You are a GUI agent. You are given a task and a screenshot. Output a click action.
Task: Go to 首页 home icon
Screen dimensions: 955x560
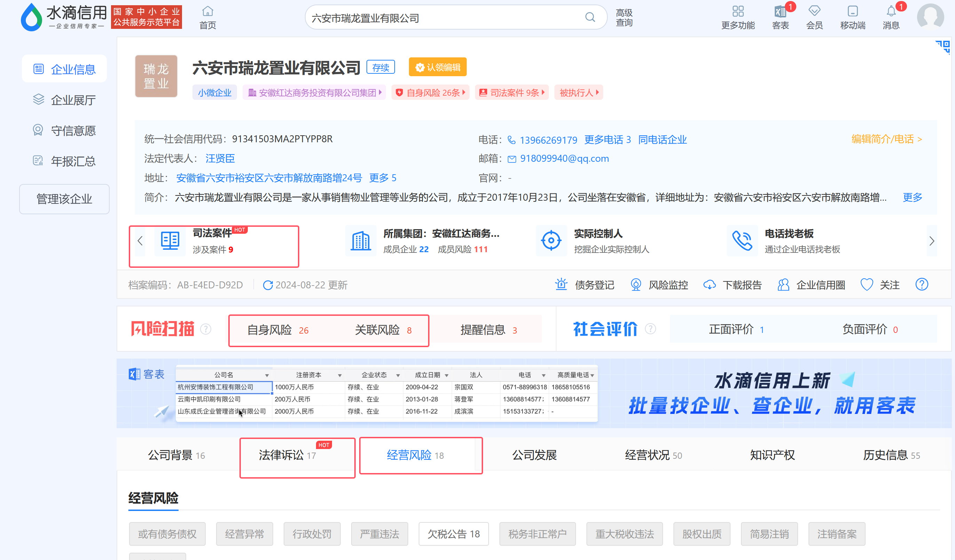(x=208, y=17)
